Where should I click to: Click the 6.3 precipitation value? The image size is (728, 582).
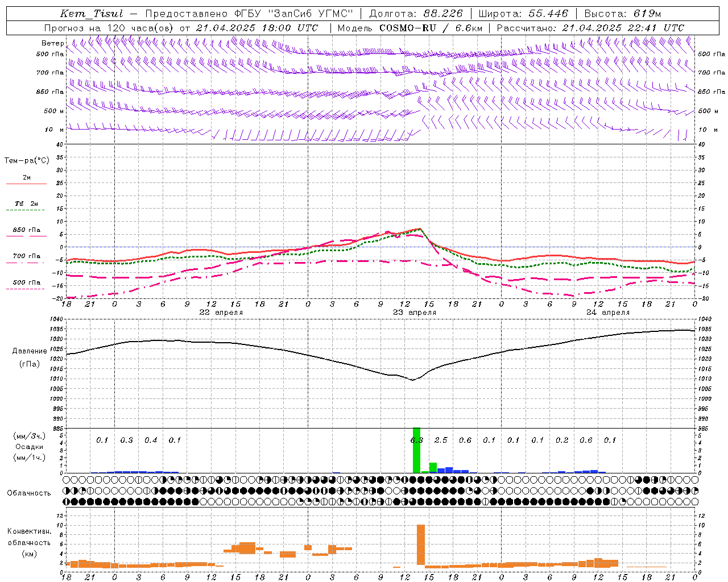click(417, 440)
